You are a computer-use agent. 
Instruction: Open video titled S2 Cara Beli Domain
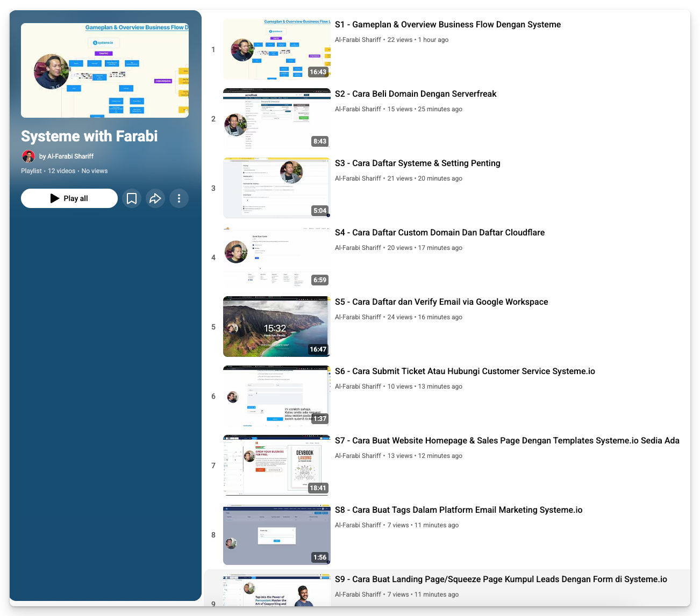click(x=415, y=94)
